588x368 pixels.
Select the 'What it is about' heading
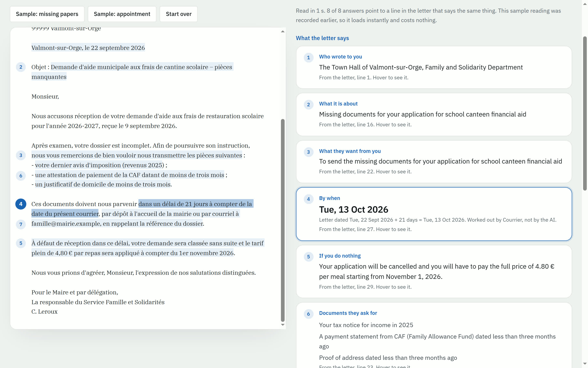[x=338, y=104]
